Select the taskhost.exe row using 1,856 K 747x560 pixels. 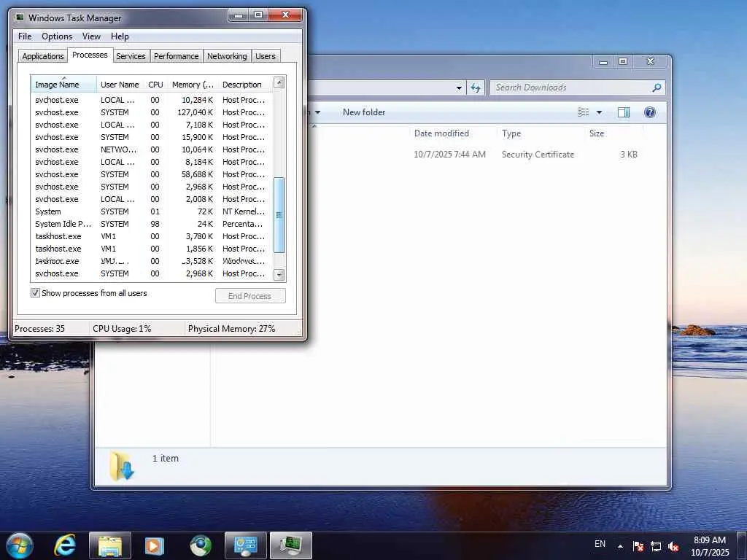(x=152, y=249)
